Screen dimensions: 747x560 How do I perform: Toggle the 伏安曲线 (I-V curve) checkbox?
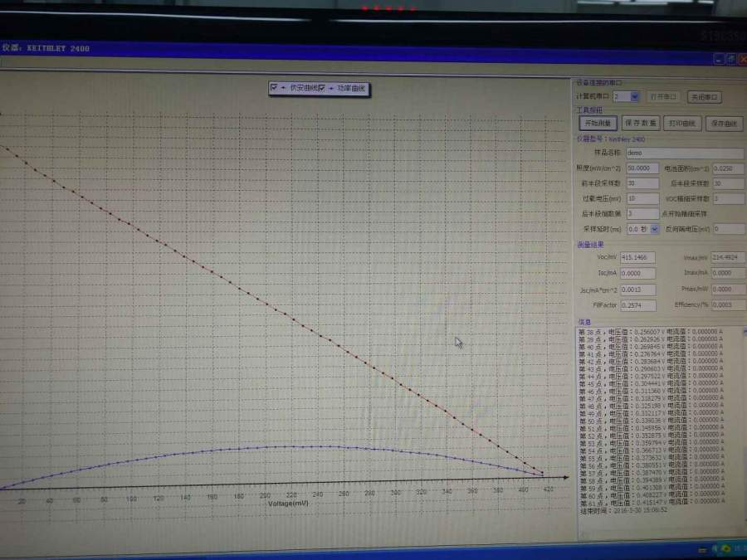coord(273,88)
